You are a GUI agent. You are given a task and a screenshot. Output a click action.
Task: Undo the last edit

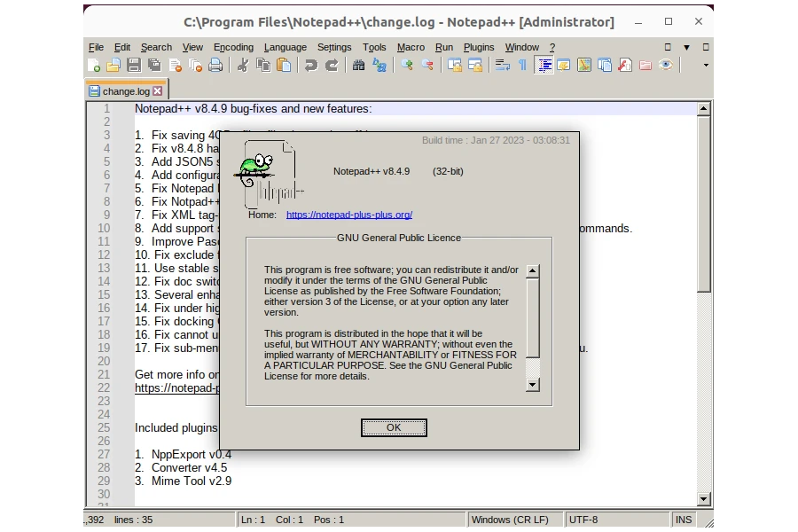pos(311,65)
